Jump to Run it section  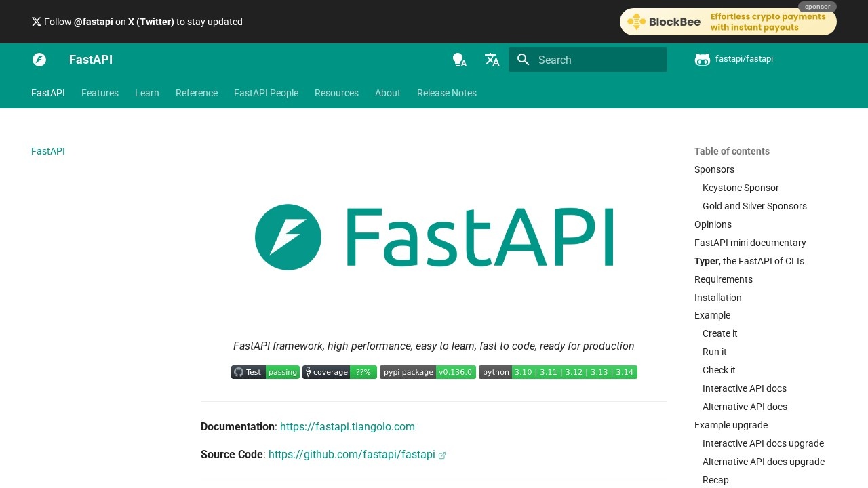[x=715, y=352]
